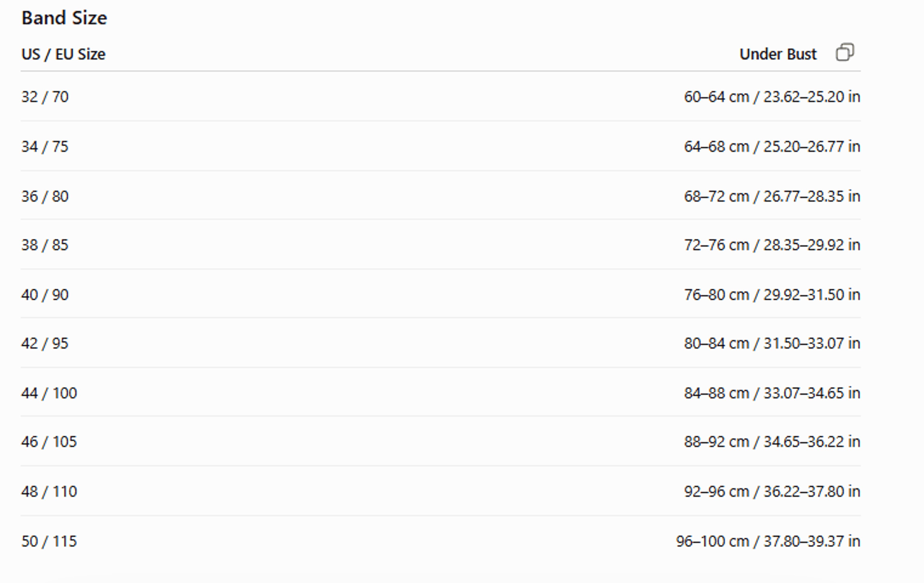Click the 36 / 80 size entry

click(45, 196)
